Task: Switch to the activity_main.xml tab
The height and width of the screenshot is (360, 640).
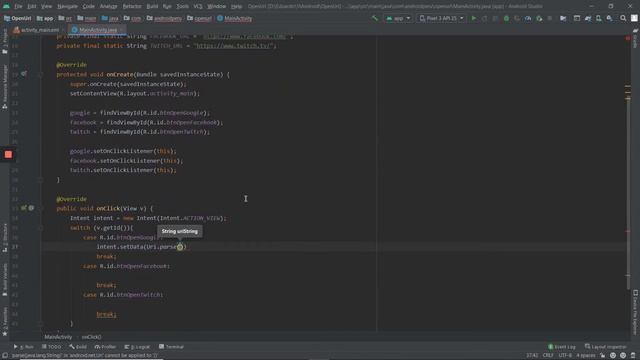Action: coord(36,30)
